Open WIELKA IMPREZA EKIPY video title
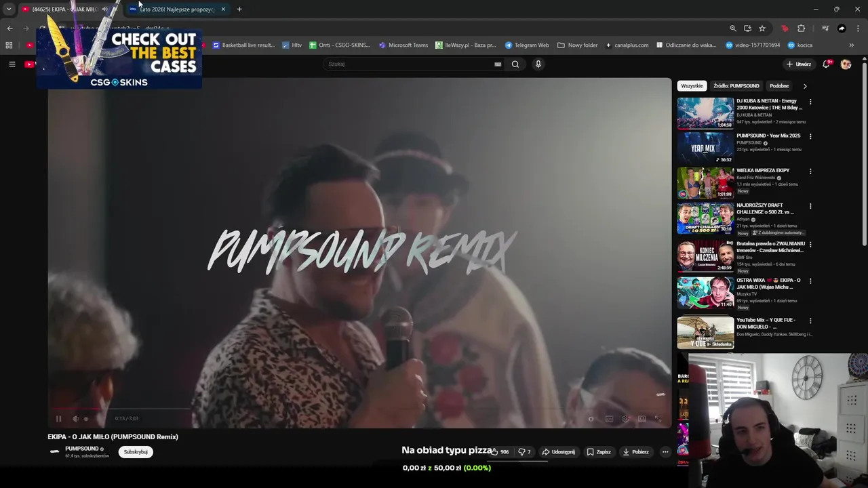 click(763, 170)
